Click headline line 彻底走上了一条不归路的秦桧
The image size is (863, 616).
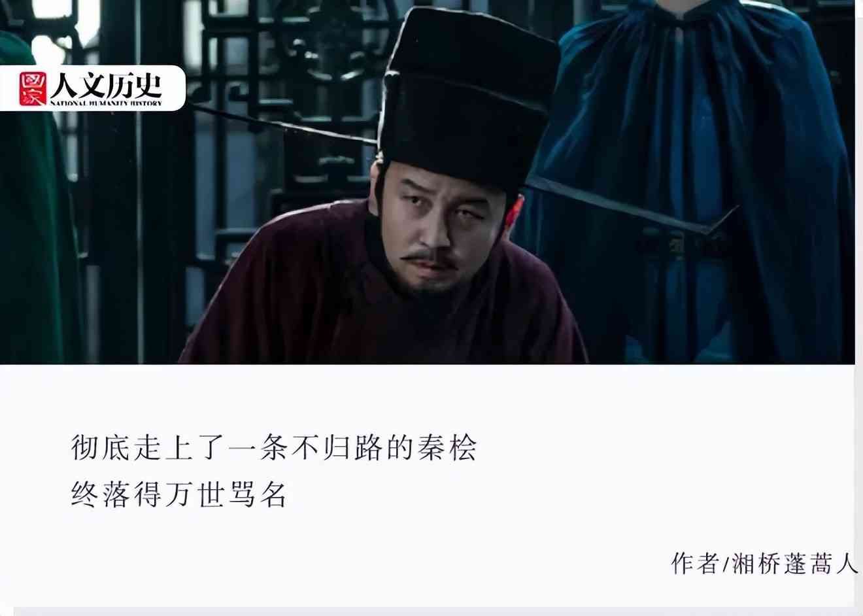click(274, 449)
